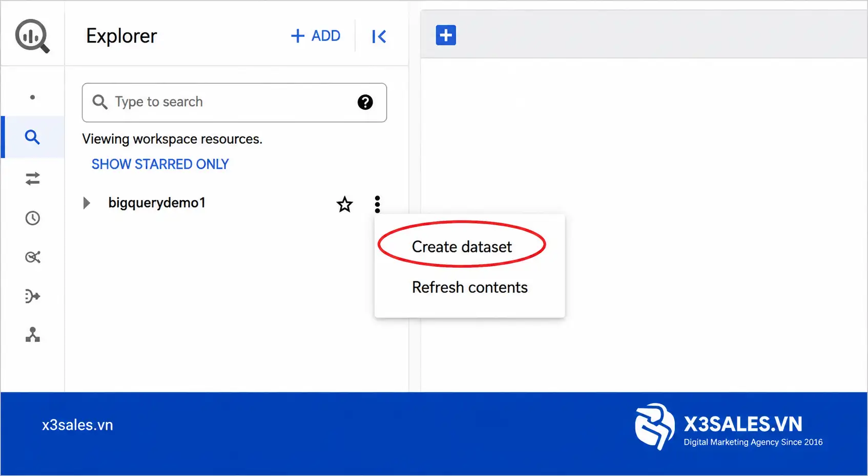Click SHOW STARRED ONLY link
The height and width of the screenshot is (476, 868).
(x=160, y=164)
